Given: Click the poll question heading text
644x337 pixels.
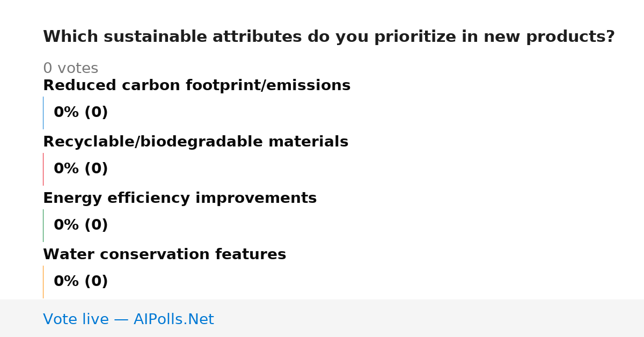Looking at the screenshot, I should pos(328,37).
